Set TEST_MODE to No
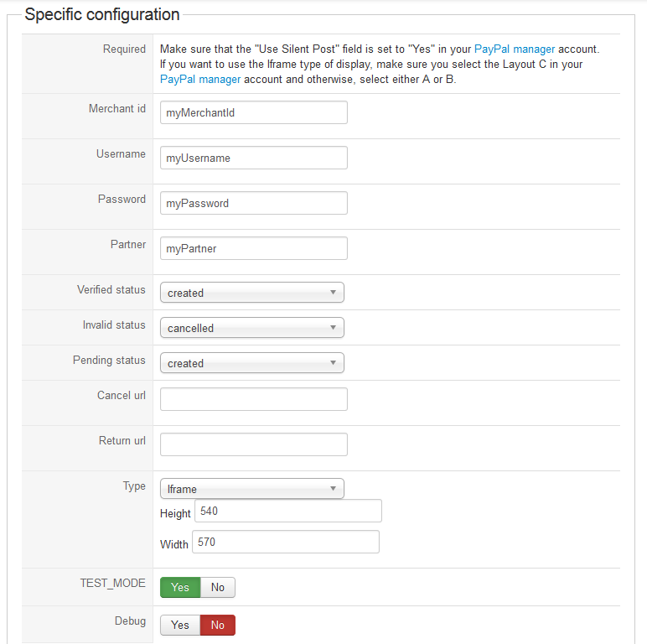The width and height of the screenshot is (647, 644). pos(218,587)
